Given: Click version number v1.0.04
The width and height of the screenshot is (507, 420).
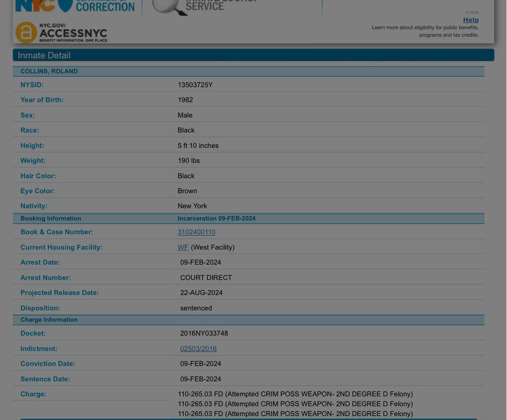Looking at the screenshot, I should (x=472, y=12).
